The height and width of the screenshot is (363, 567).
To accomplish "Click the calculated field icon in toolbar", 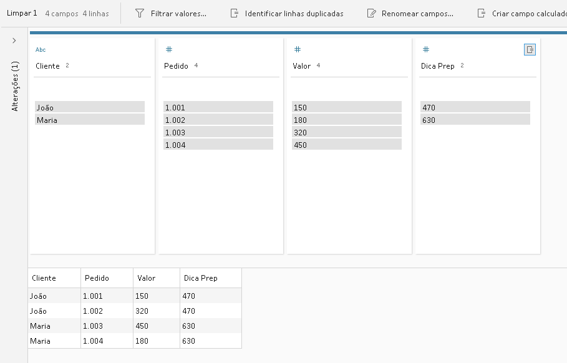I will click(x=481, y=14).
